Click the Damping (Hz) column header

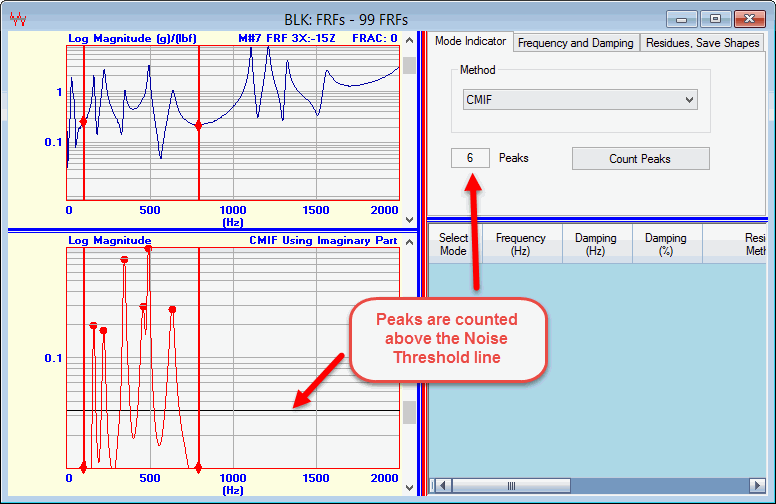pos(595,244)
